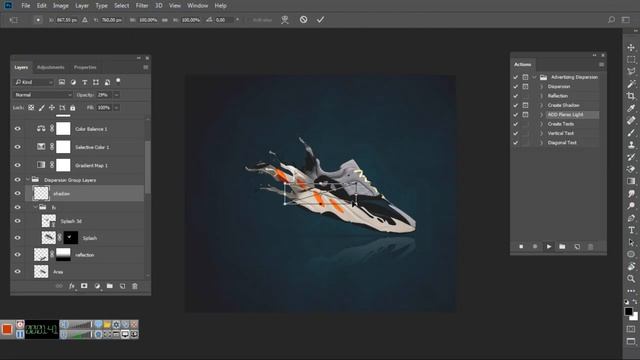This screenshot has height=360, width=640.
Task: Select the Rectangular Marquee tool
Action: (631, 60)
